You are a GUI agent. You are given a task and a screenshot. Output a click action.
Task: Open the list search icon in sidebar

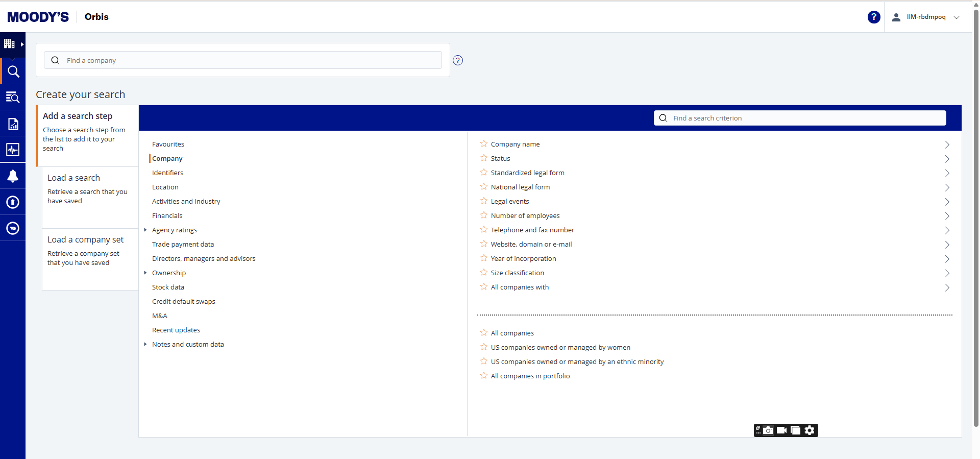click(13, 98)
